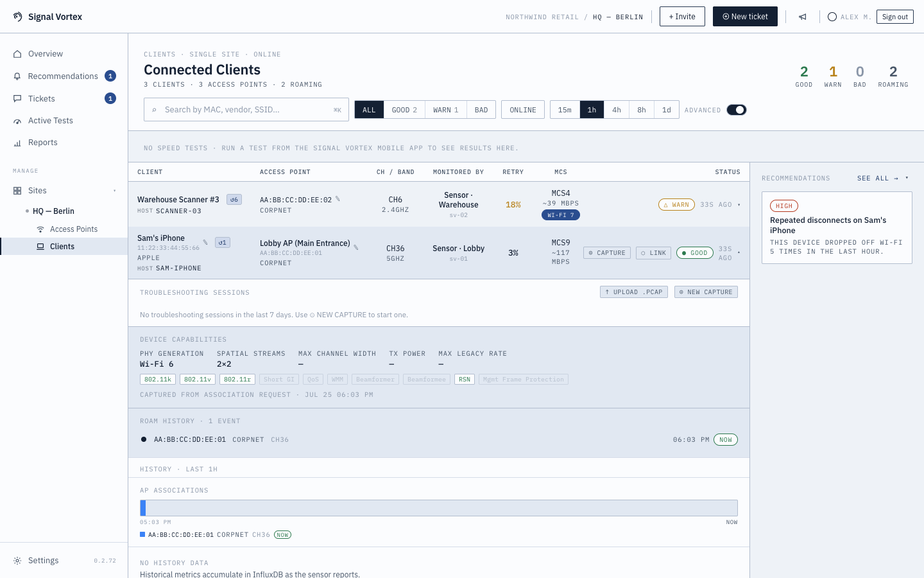924x578 pixels.
Task: Focus the search by MAC, vendor, SSID field
Action: click(x=246, y=110)
